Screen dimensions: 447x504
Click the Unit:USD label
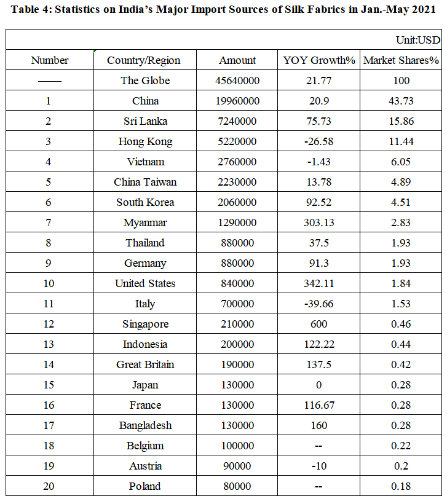coord(418,40)
